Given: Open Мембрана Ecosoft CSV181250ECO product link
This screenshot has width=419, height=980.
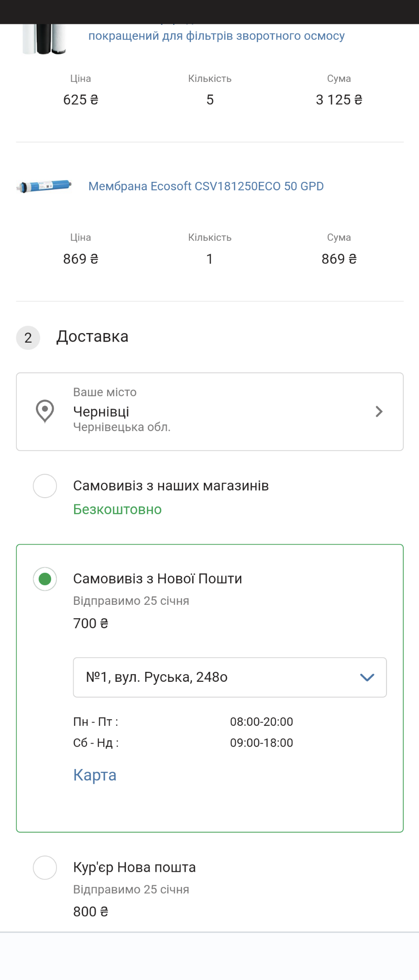Looking at the screenshot, I should pos(206,186).
